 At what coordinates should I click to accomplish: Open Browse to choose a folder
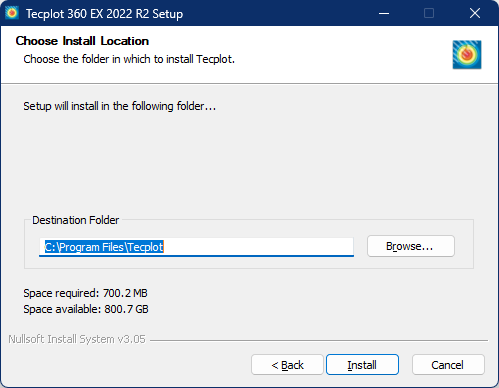point(411,246)
